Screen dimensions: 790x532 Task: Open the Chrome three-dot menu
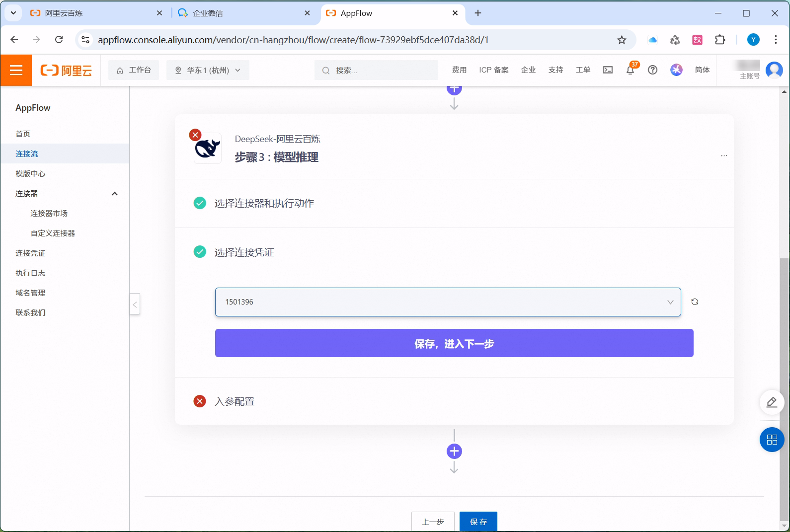click(776, 40)
